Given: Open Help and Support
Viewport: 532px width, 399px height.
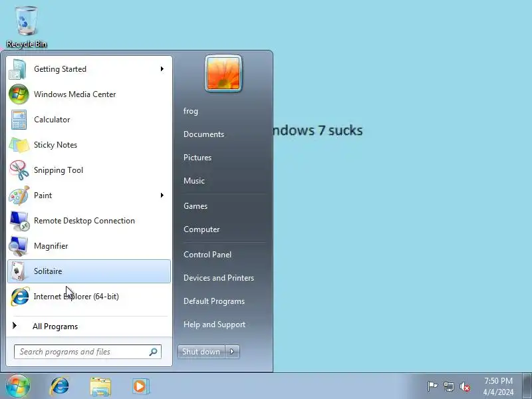Looking at the screenshot, I should click(214, 325).
